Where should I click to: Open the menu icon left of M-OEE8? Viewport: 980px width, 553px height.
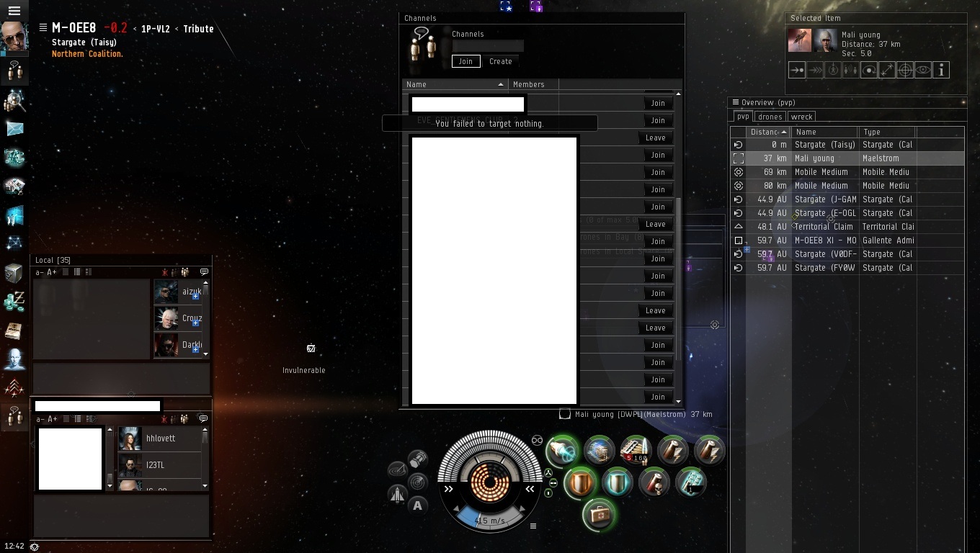[43, 28]
